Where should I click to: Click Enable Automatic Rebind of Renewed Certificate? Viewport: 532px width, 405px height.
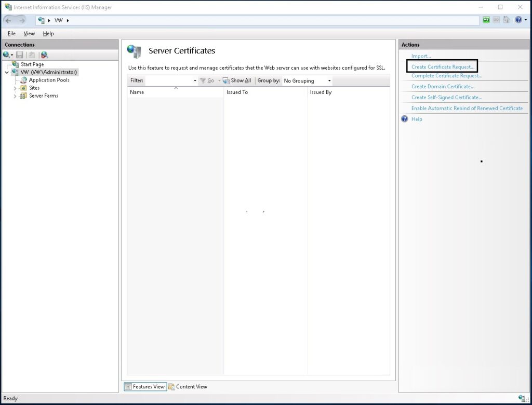(x=467, y=108)
